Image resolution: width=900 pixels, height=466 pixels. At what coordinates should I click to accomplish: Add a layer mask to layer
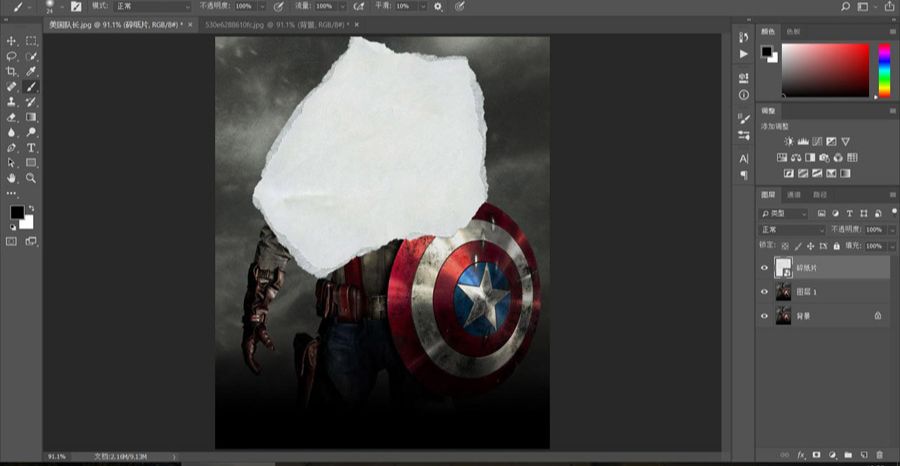(x=816, y=455)
